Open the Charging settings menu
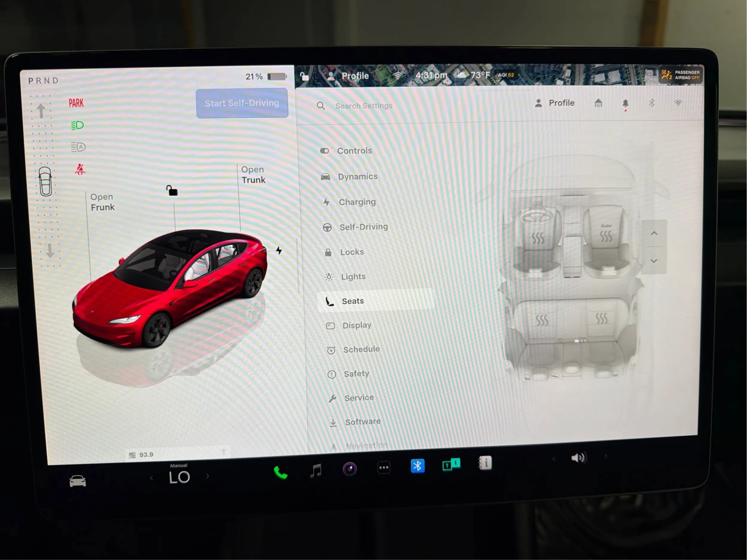Image resolution: width=747 pixels, height=560 pixels. point(357,202)
